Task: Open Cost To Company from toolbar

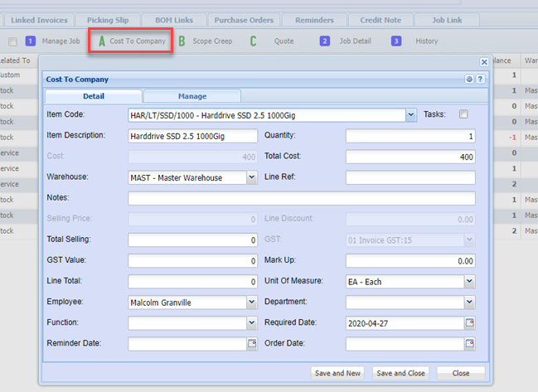Action: coord(131,41)
